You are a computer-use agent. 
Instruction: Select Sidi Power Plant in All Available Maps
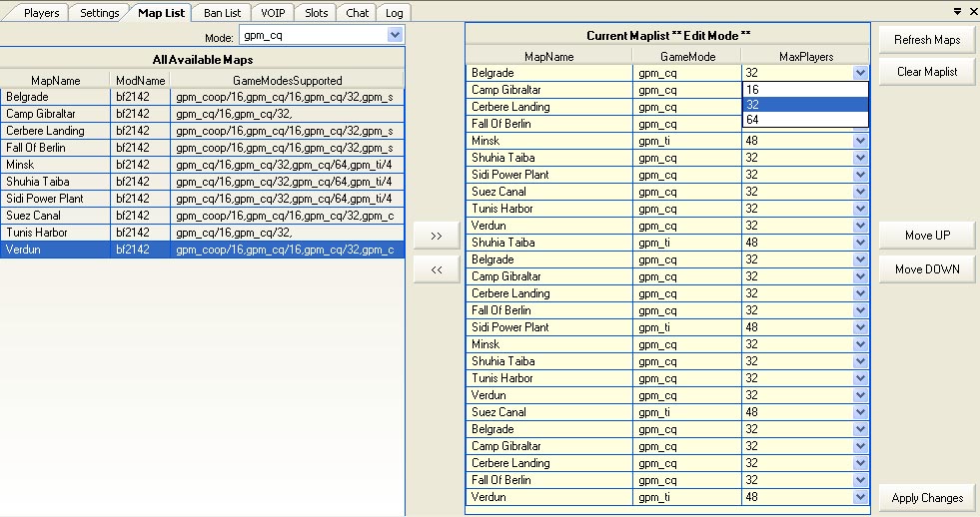(203, 199)
